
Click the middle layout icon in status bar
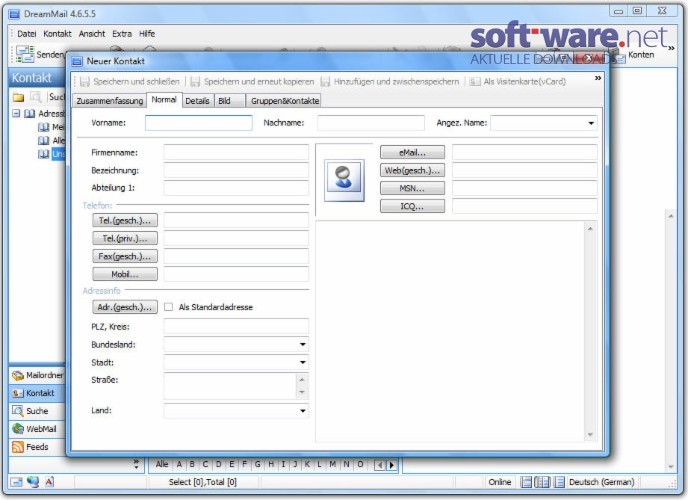pyautogui.click(x=543, y=482)
